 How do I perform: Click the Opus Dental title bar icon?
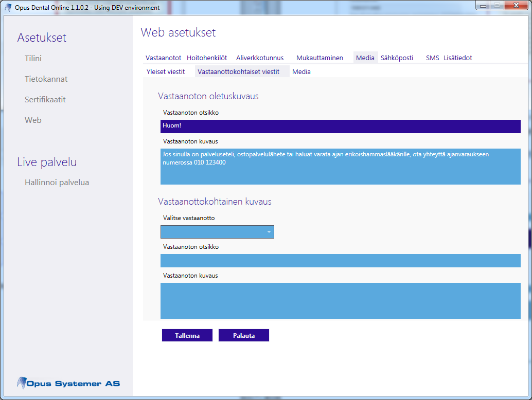click(8, 8)
